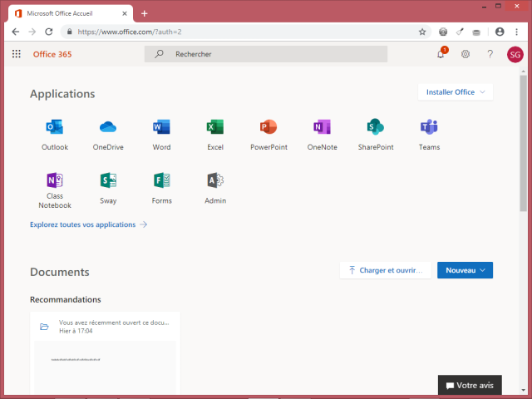Open the SharePoint app
The image size is (532, 399).
click(x=376, y=127)
